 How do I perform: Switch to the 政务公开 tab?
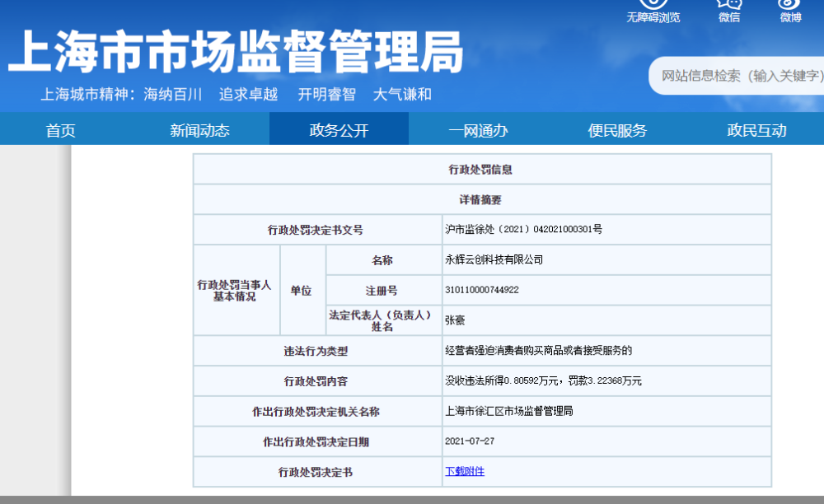tap(339, 129)
